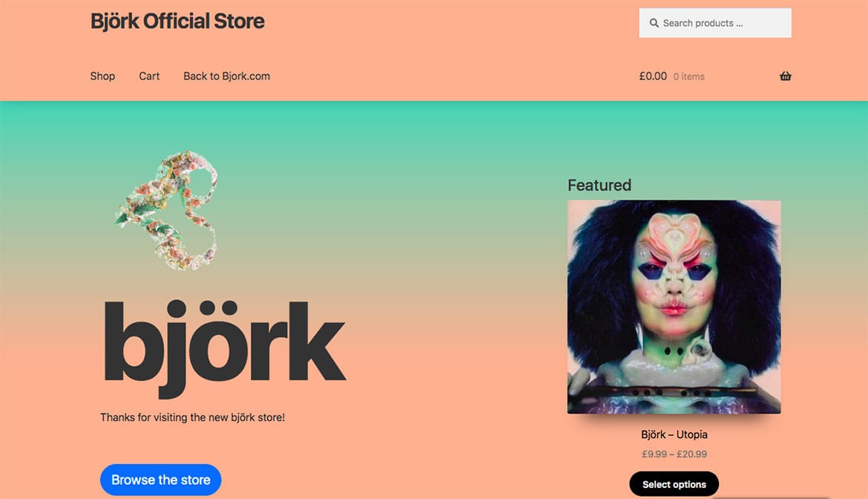Click the Björk Official Store site title

[x=177, y=21]
